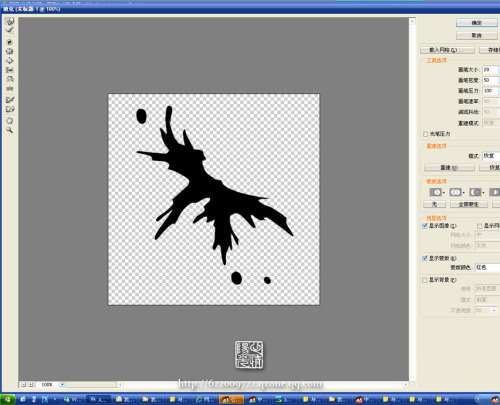Uncheck the 显示图像 show image checkbox
500x405 pixels.
[425, 226]
